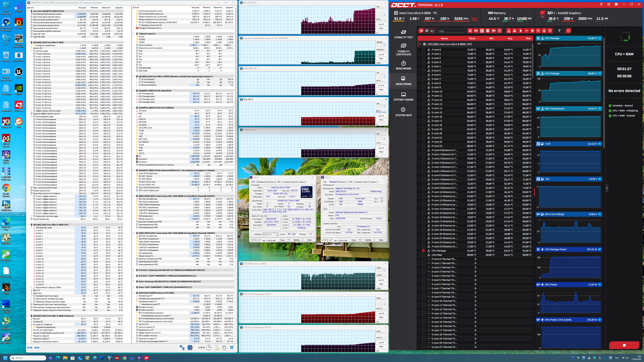Collapse HWiNFO 'Тайминги памяти' section
Viewport: 644px width, 362px height.
pyautogui.click(x=134, y=34)
